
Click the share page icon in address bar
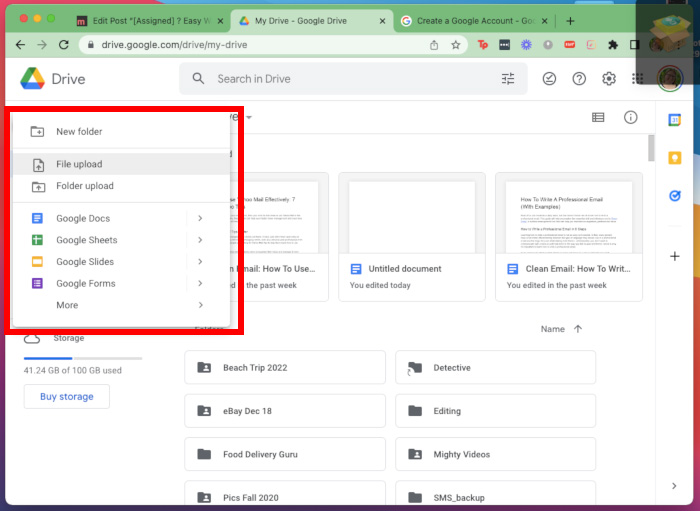point(434,45)
